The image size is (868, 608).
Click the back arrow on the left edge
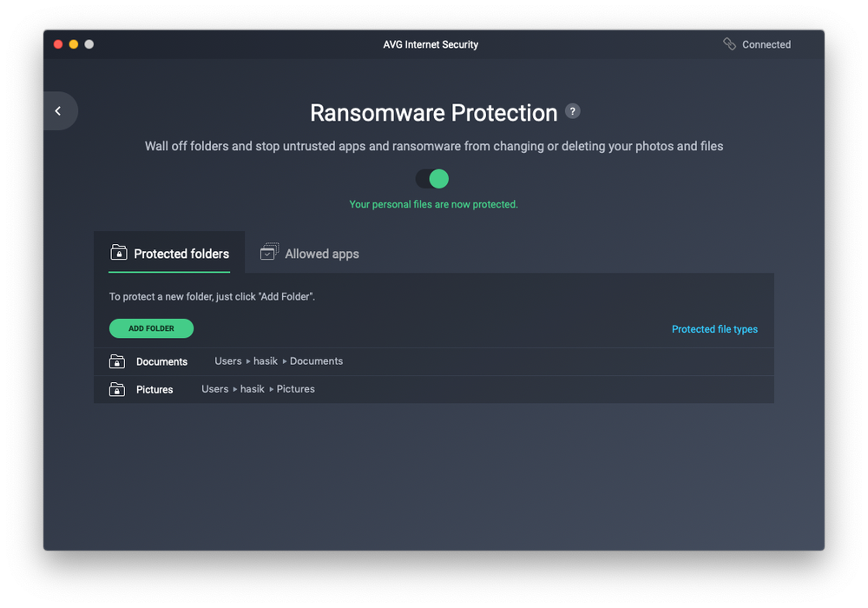pyautogui.click(x=59, y=110)
